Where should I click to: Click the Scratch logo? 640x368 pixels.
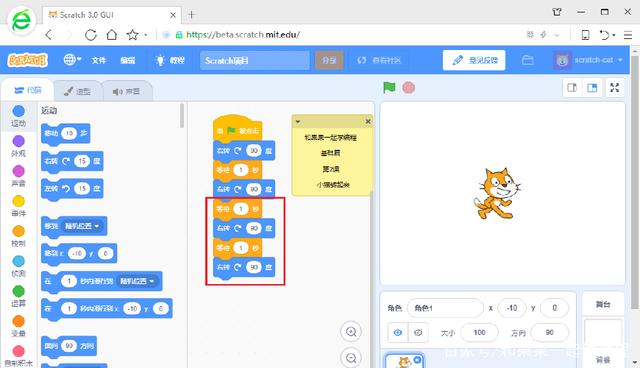coord(28,60)
